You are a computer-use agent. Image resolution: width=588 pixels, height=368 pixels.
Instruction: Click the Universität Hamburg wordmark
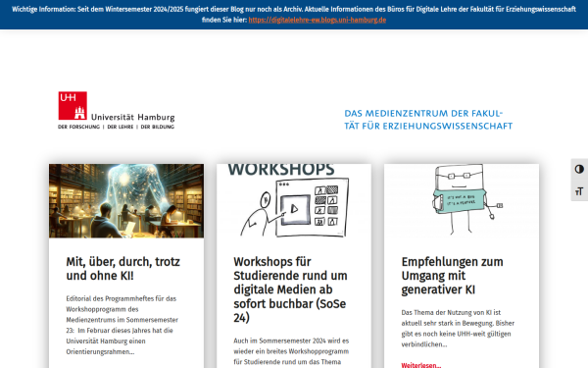point(132,117)
